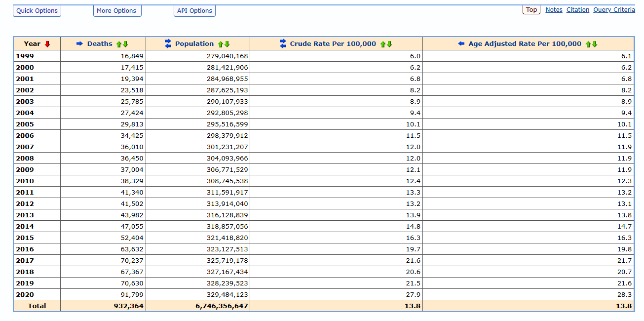
Task: Jump to Query Criteria section
Action: click(x=614, y=10)
